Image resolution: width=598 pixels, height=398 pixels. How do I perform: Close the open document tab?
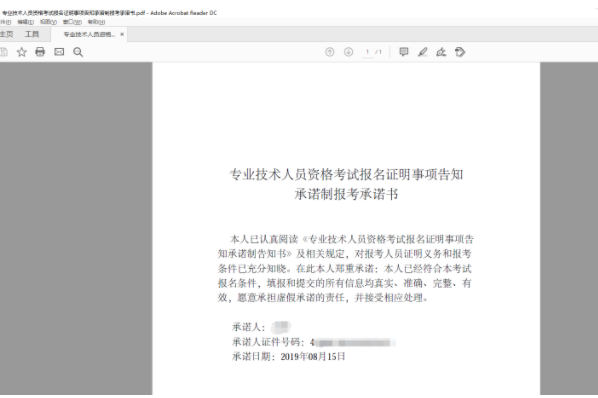(122, 34)
